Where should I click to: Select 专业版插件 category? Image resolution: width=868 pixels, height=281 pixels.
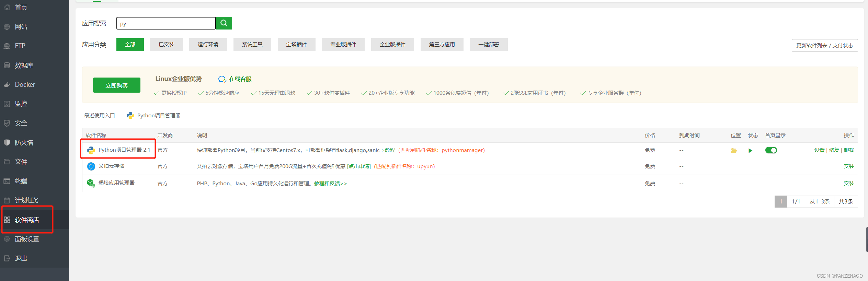pyautogui.click(x=343, y=45)
